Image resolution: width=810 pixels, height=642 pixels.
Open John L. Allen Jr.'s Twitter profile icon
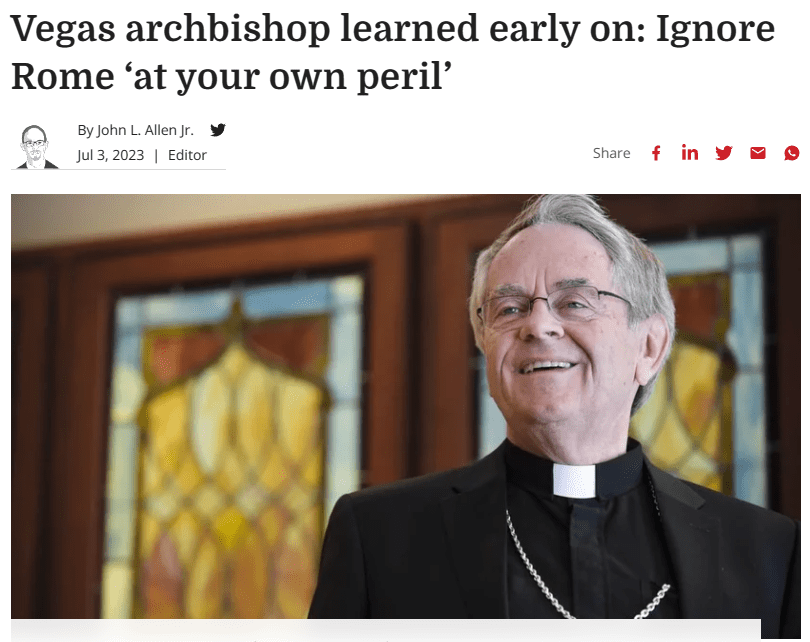coord(218,130)
